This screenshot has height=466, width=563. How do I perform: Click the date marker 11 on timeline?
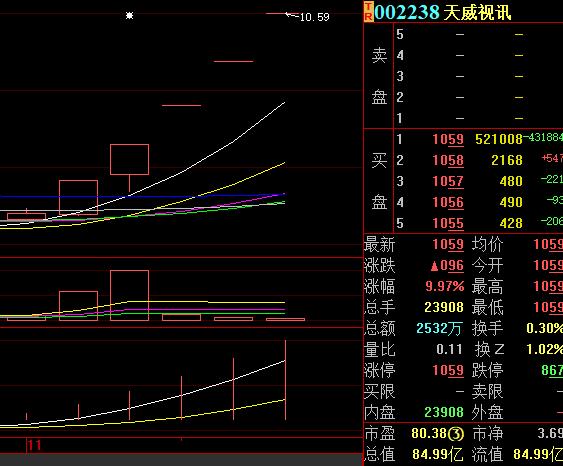[34, 446]
